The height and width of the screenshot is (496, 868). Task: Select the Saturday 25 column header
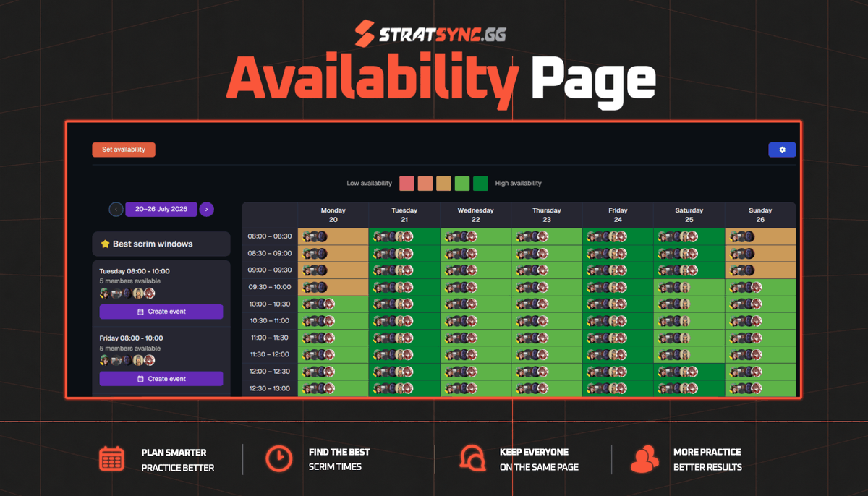click(689, 215)
